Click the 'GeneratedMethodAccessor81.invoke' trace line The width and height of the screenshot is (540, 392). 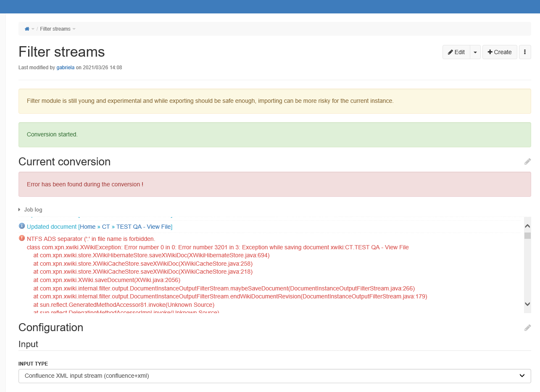[x=124, y=305]
